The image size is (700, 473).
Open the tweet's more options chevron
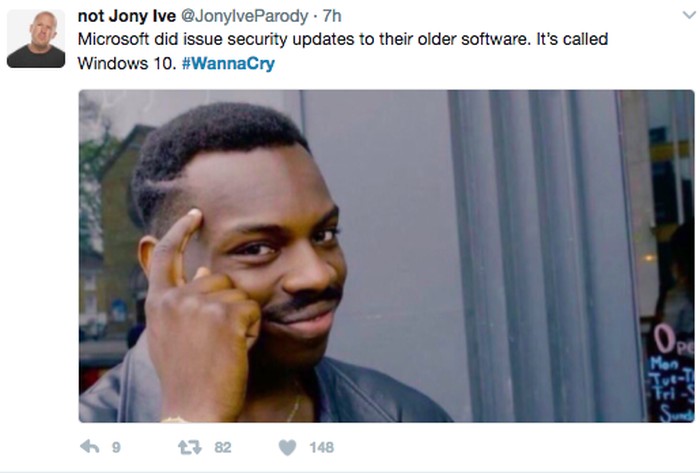(689, 16)
